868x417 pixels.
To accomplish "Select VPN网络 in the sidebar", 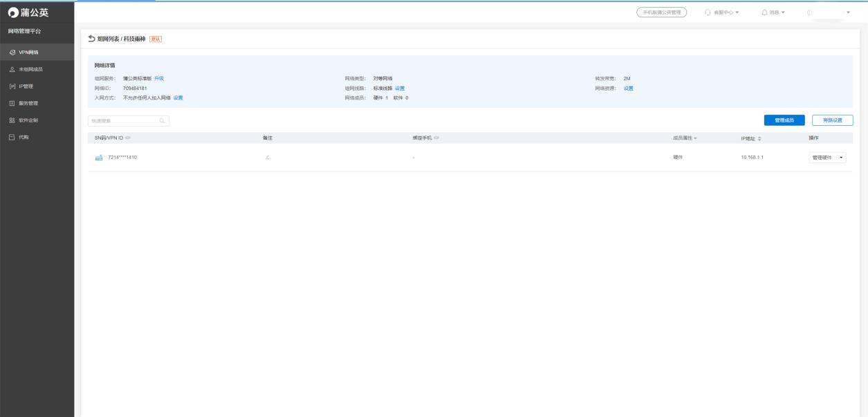I will pos(37,53).
